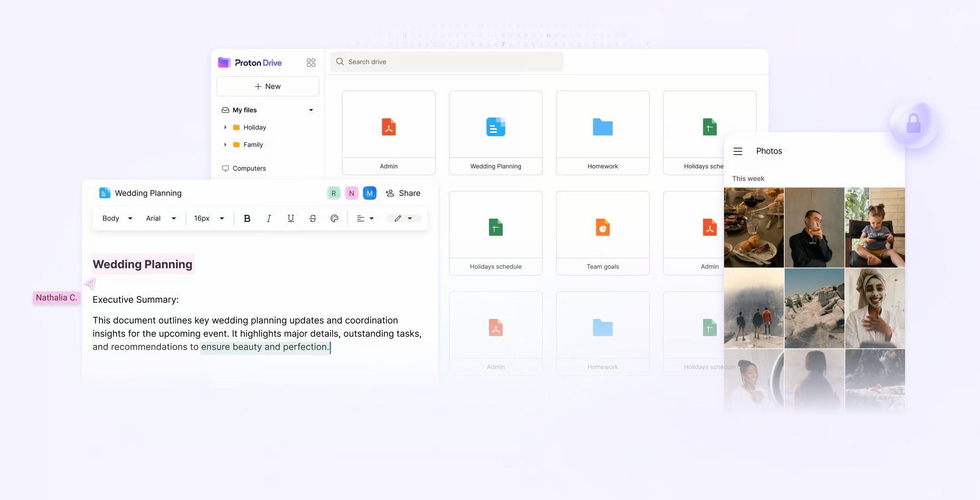Toggle italic formatting
The height and width of the screenshot is (500, 980).
coord(269,218)
